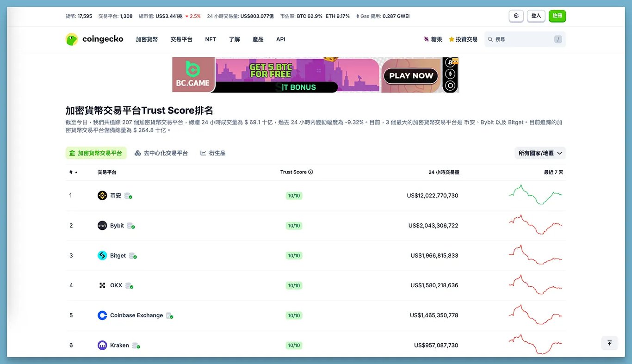The width and height of the screenshot is (632, 364).
Task: Open the NFT navigation menu
Action: tap(211, 39)
